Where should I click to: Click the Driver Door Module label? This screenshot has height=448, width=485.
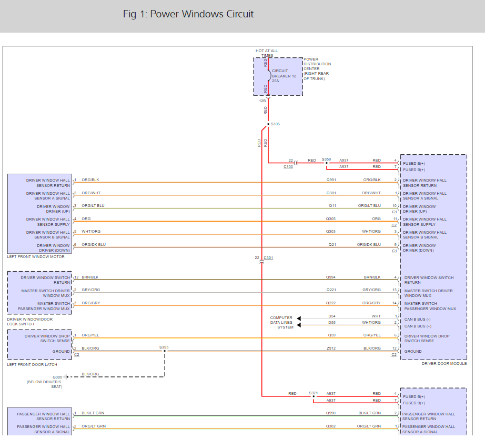tap(444, 363)
